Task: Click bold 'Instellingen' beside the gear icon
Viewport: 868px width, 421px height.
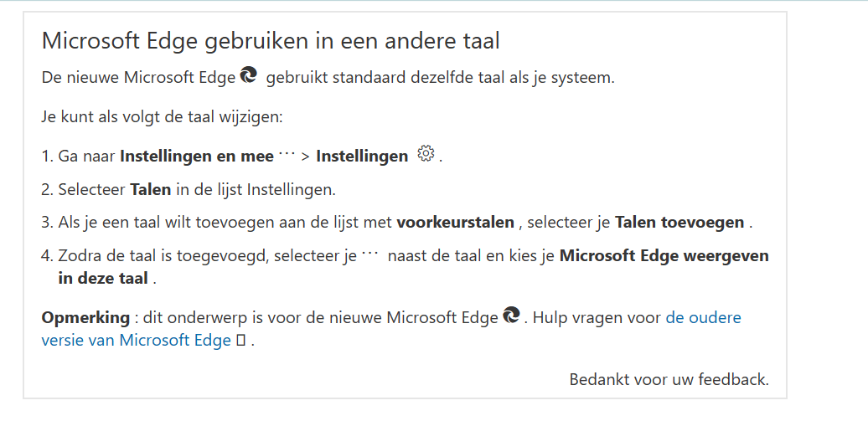Action: coord(362,157)
